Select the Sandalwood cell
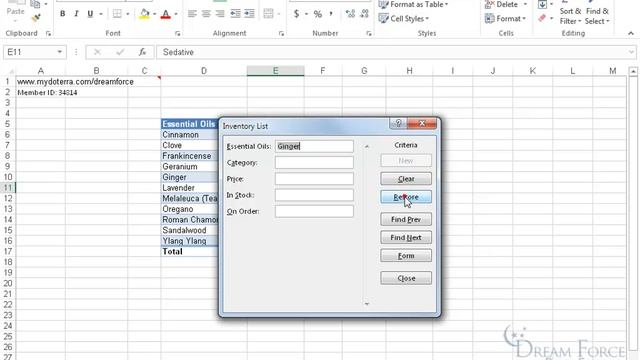 (x=190, y=230)
